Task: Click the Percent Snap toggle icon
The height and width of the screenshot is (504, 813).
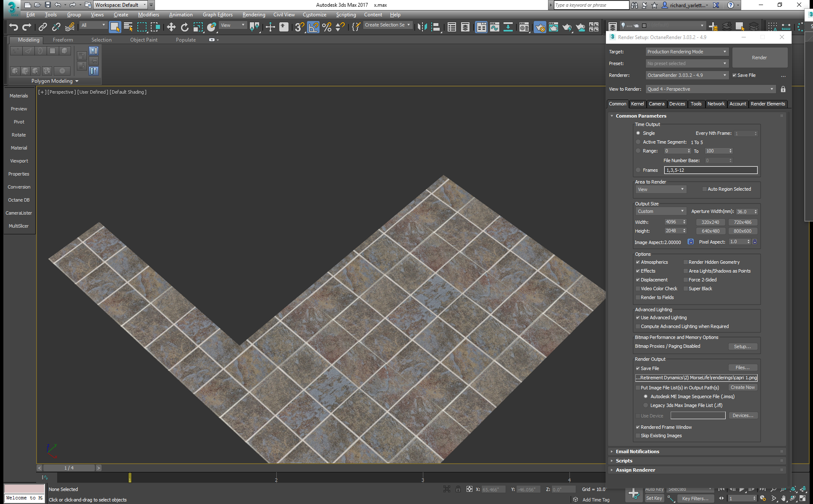Action: pos(327,27)
